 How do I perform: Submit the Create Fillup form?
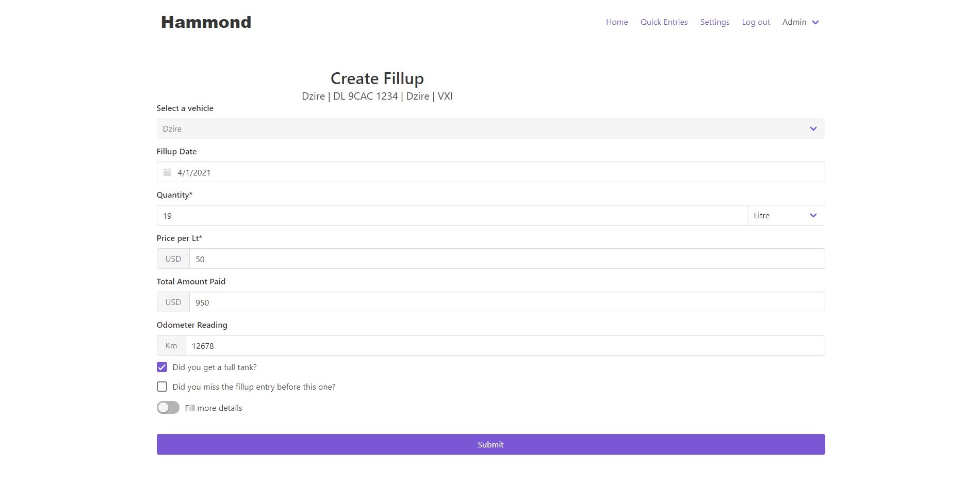490,444
